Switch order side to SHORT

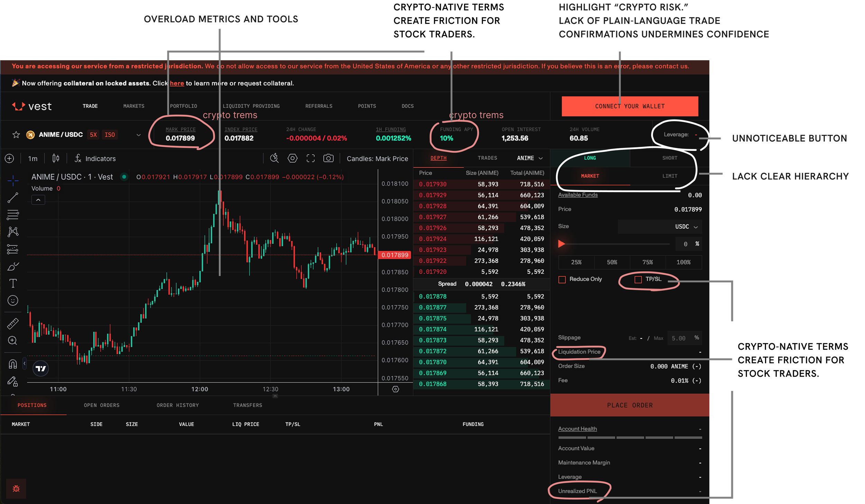(670, 158)
